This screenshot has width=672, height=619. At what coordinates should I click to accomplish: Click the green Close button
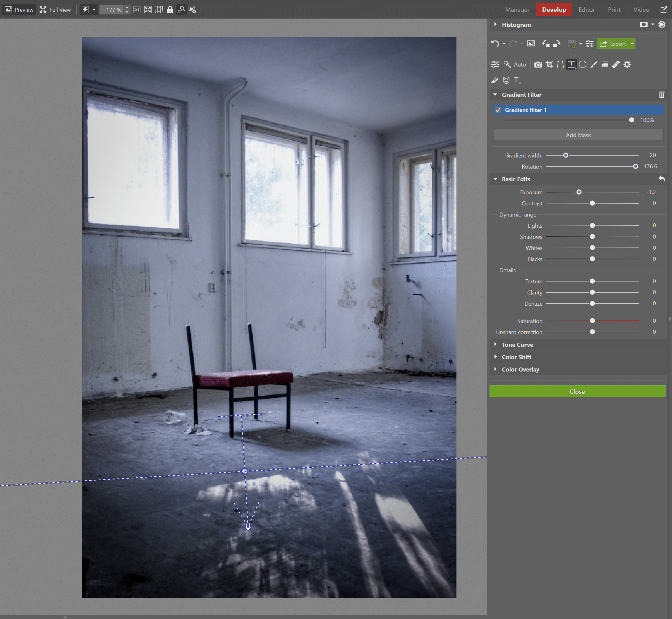(578, 391)
